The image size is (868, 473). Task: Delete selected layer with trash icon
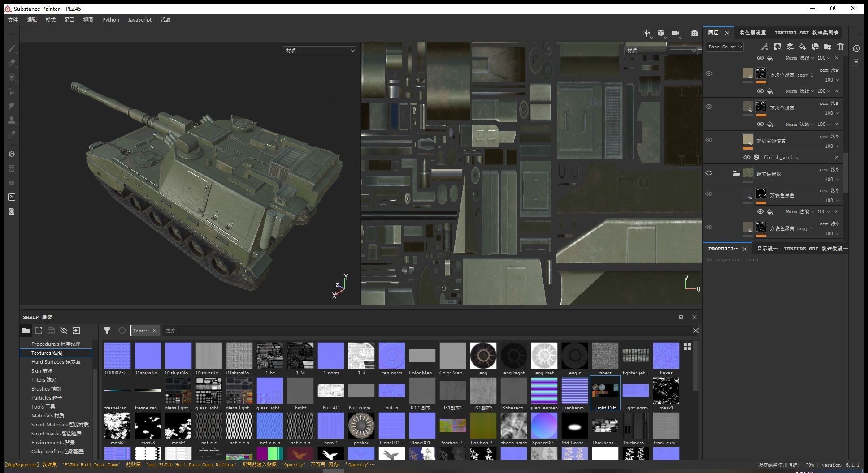click(840, 47)
